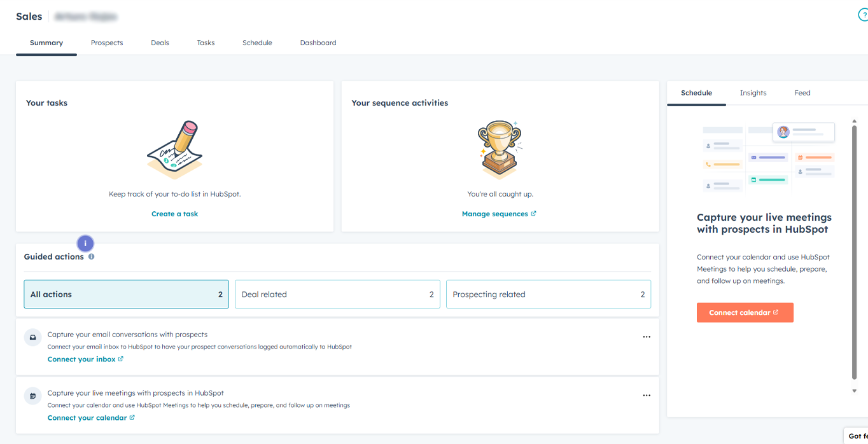
Task: Click the Connect calendar button
Action: (745, 312)
